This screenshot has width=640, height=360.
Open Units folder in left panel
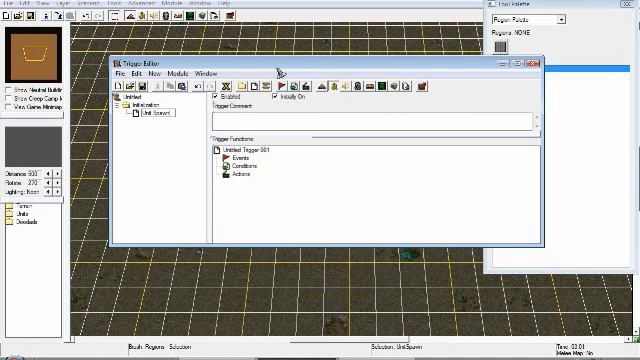click(22, 214)
